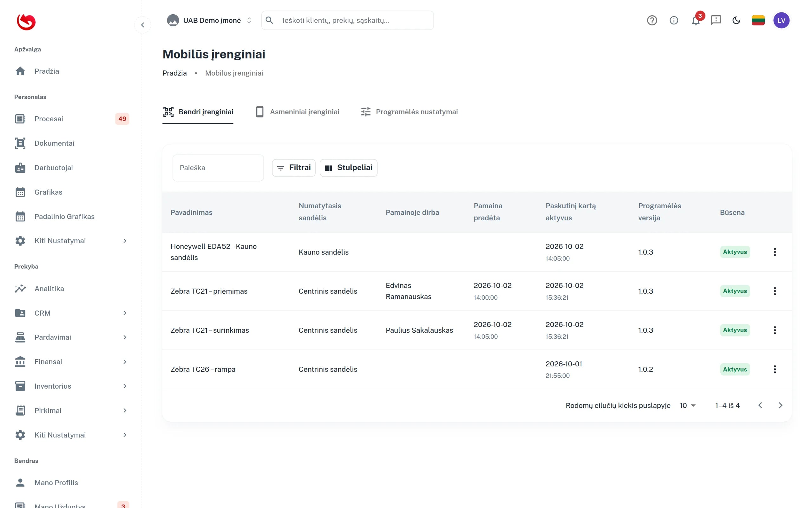This screenshot has width=812, height=508.
Task: Click the Filtrai button
Action: pos(294,168)
